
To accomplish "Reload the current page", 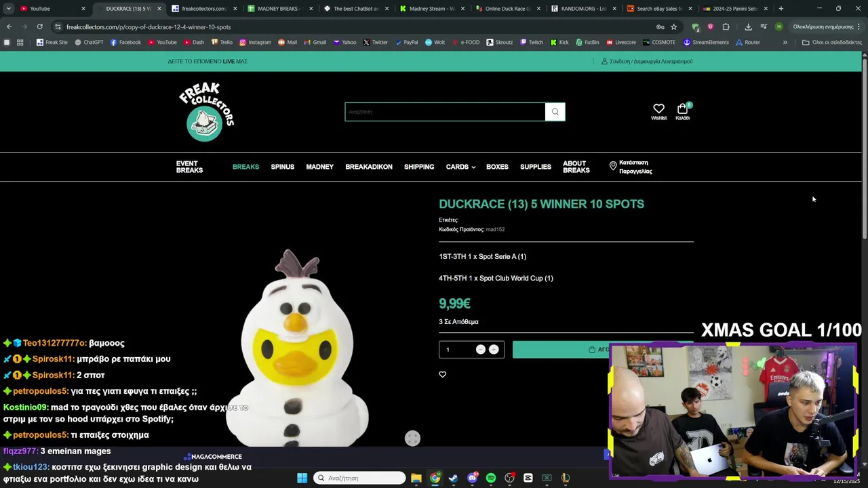I will tap(39, 26).
